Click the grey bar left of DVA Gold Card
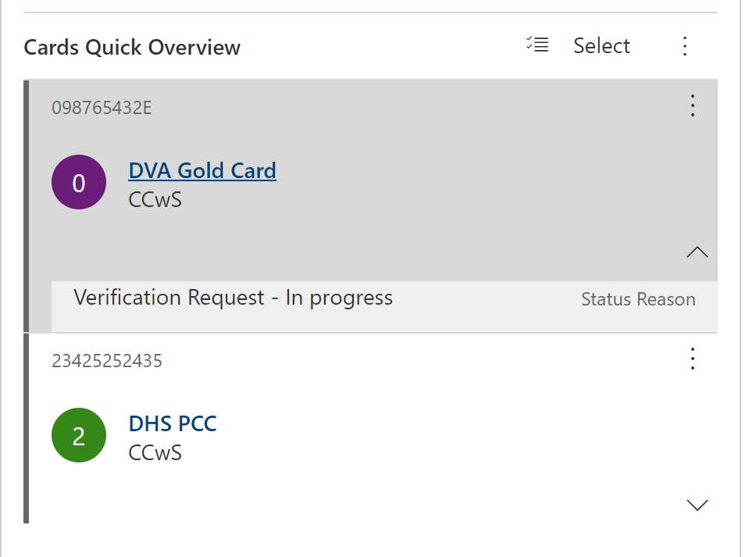Screen dimensions: 756x557 tap(27, 205)
